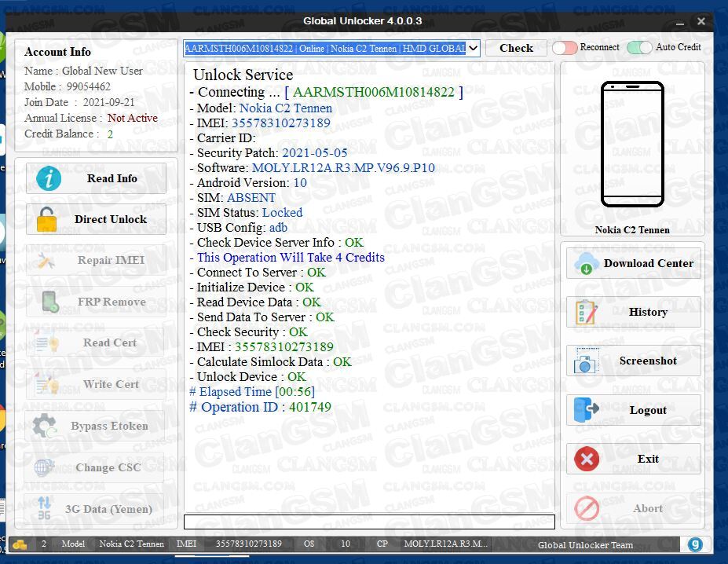Click the SIM Status Locked value
The width and height of the screenshot is (728, 564).
pos(282,213)
